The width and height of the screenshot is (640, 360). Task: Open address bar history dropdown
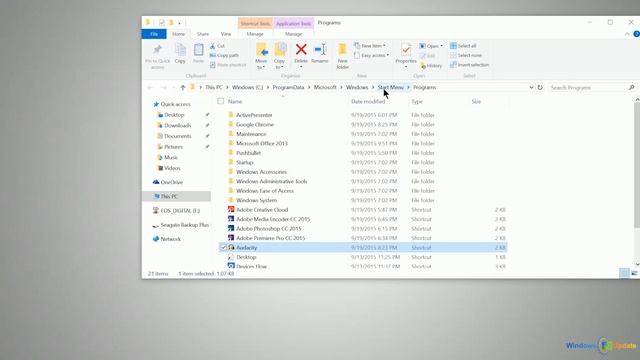click(x=531, y=87)
